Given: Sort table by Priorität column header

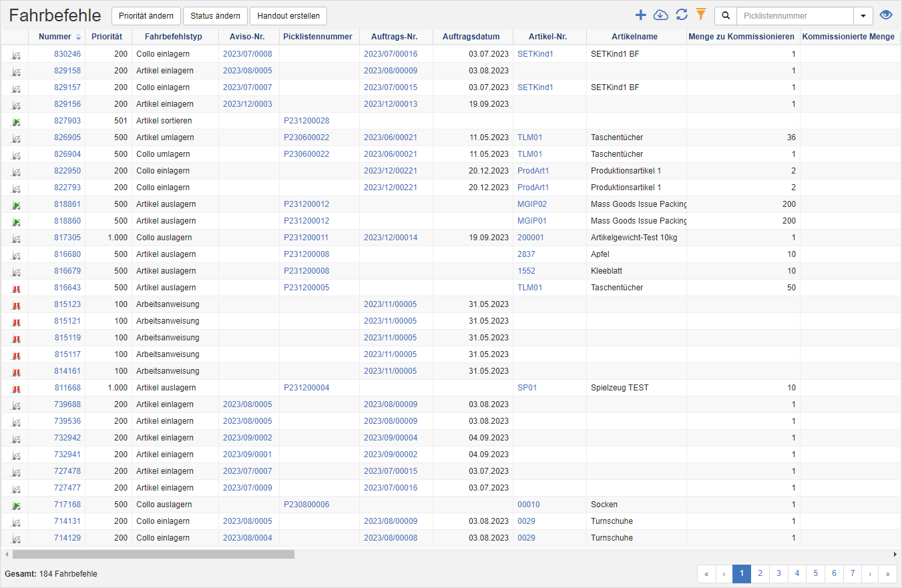Looking at the screenshot, I should (x=107, y=37).
